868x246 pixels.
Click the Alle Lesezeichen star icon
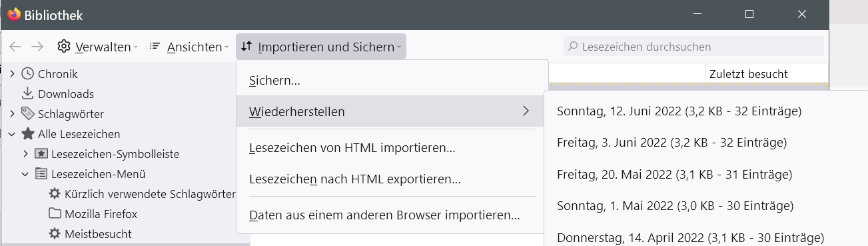point(28,134)
